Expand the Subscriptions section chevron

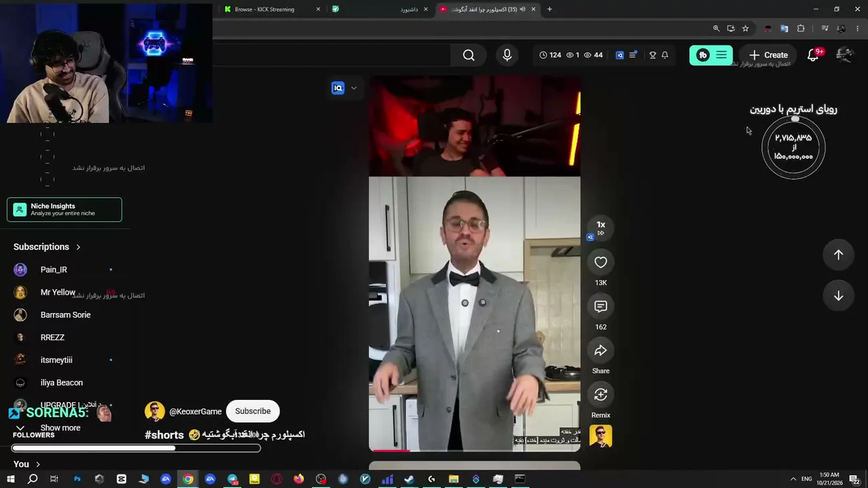[x=78, y=247]
